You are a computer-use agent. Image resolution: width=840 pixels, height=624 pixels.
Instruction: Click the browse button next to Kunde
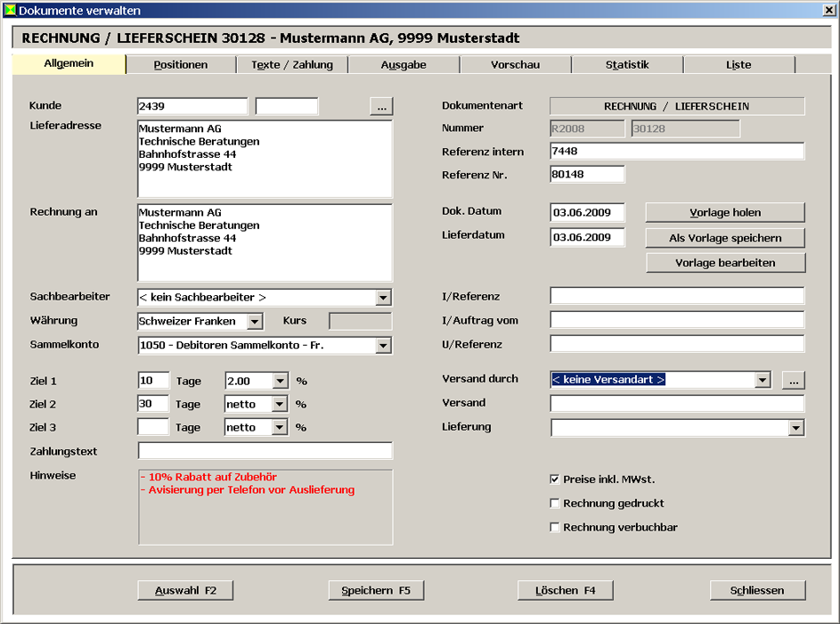(x=381, y=106)
